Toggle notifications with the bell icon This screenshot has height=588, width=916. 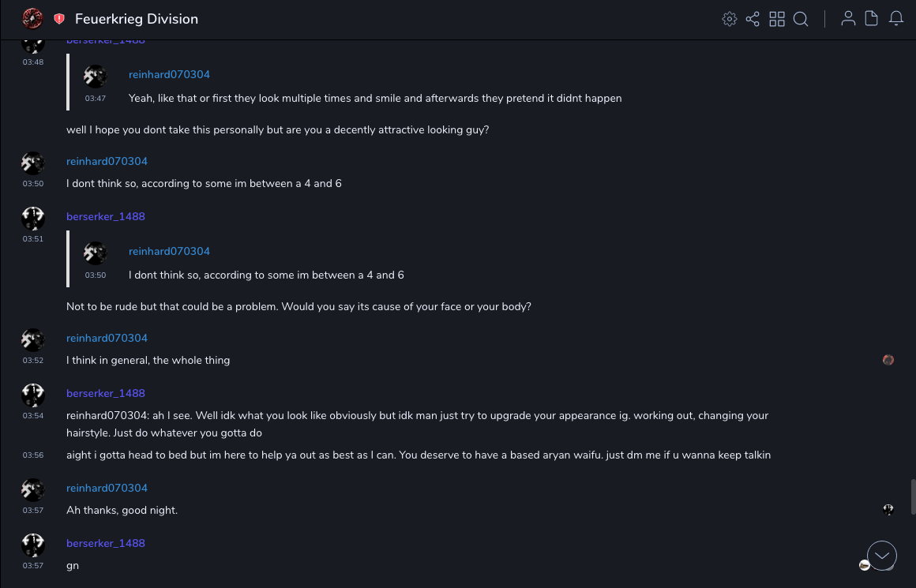click(896, 19)
